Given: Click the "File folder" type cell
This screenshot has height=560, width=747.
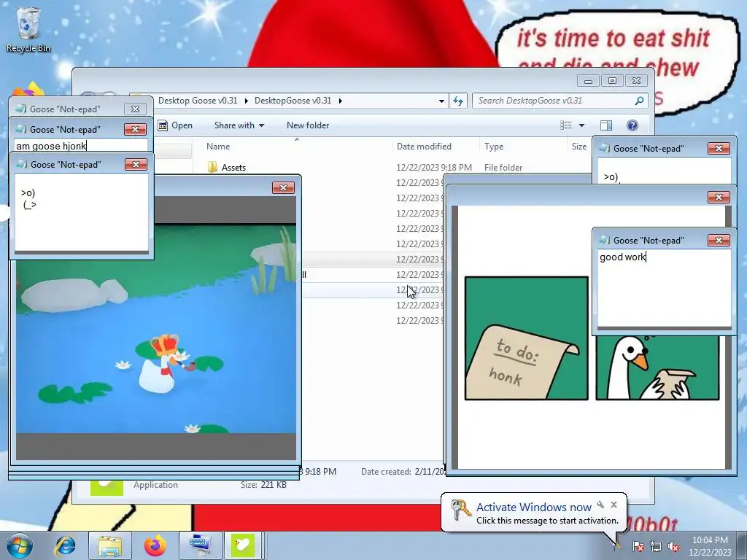Looking at the screenshot, I should click(503, 168).
